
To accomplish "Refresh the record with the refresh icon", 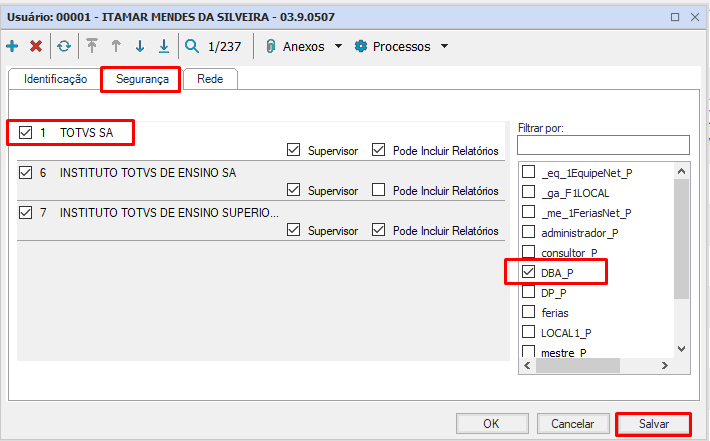I will pyautogui.click(x=64, y=46).
